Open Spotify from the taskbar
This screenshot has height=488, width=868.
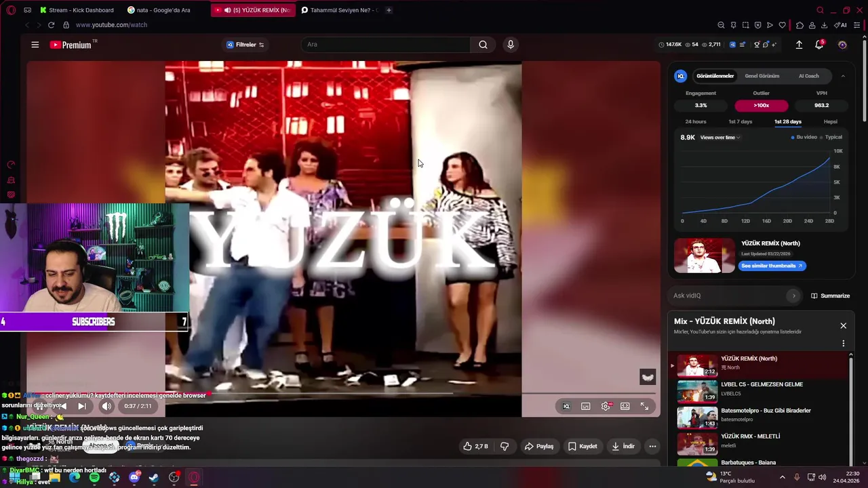94,477
